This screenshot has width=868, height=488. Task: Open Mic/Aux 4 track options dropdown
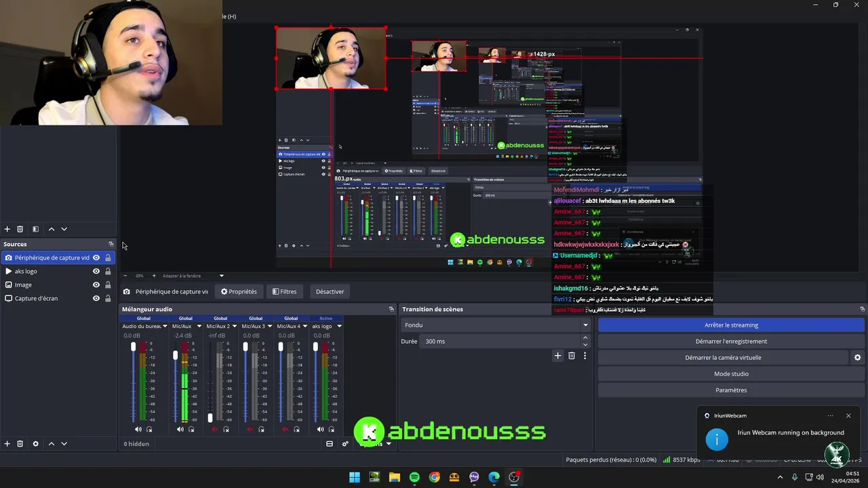pos(304,326)
